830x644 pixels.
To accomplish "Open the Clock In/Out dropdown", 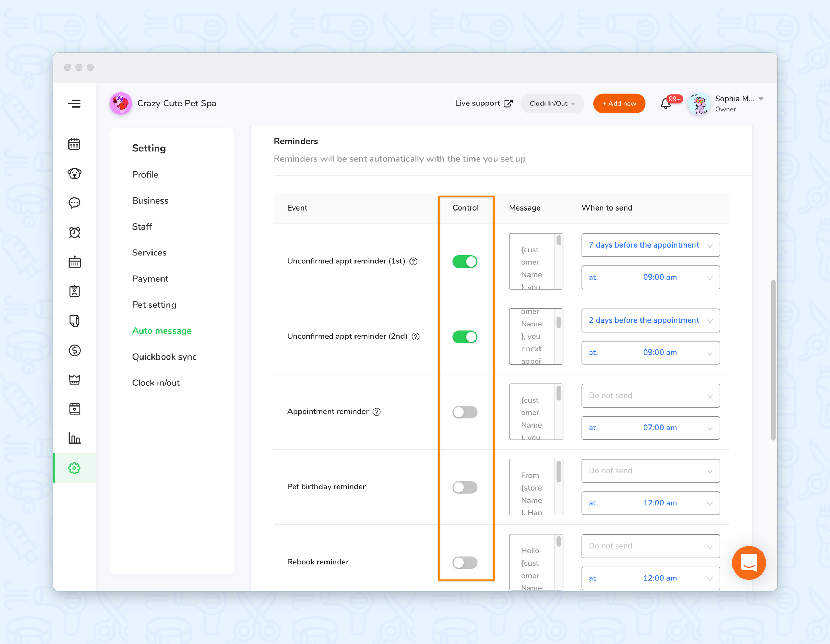I will click(x=552, y=103).
